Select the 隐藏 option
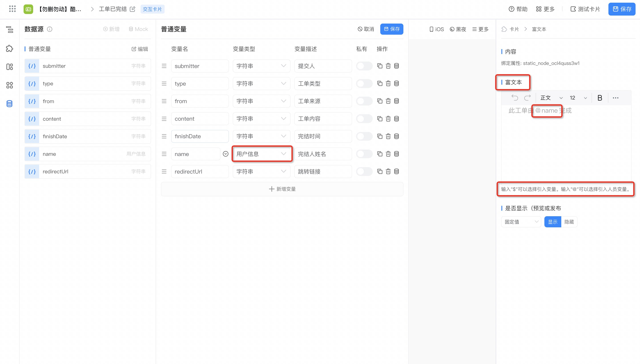The image size is (640, 364). tap(569, 222)
